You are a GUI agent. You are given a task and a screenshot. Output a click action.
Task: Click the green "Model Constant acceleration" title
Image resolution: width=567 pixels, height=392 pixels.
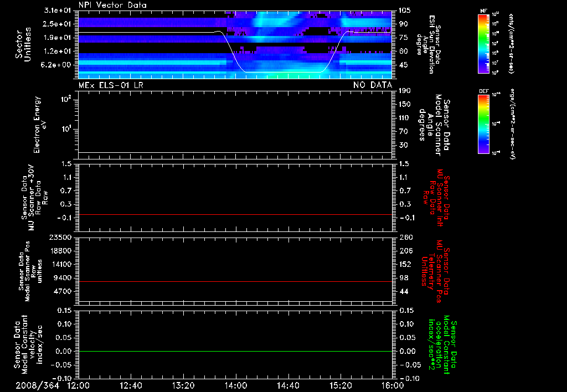coord(442,344)
